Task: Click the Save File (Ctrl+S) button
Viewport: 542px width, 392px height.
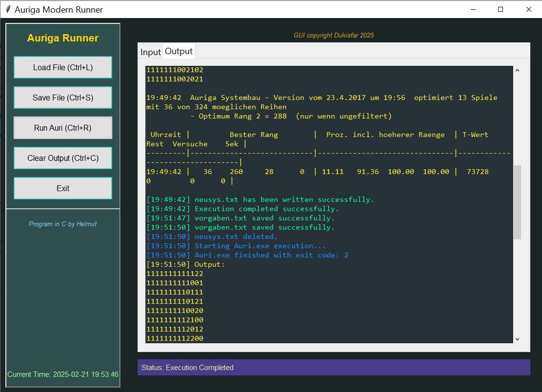Action: [63, 98]
